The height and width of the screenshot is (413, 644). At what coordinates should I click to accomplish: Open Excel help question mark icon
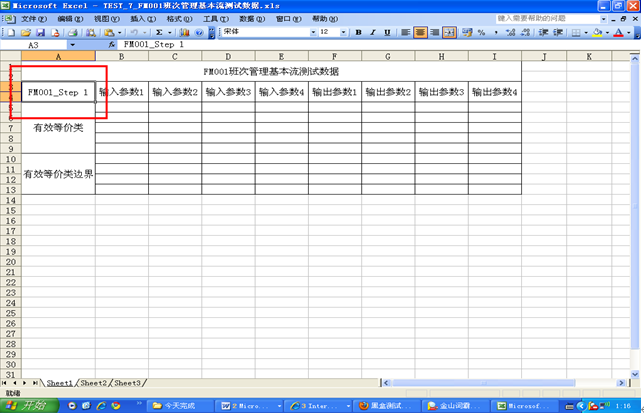pos(199,32)
